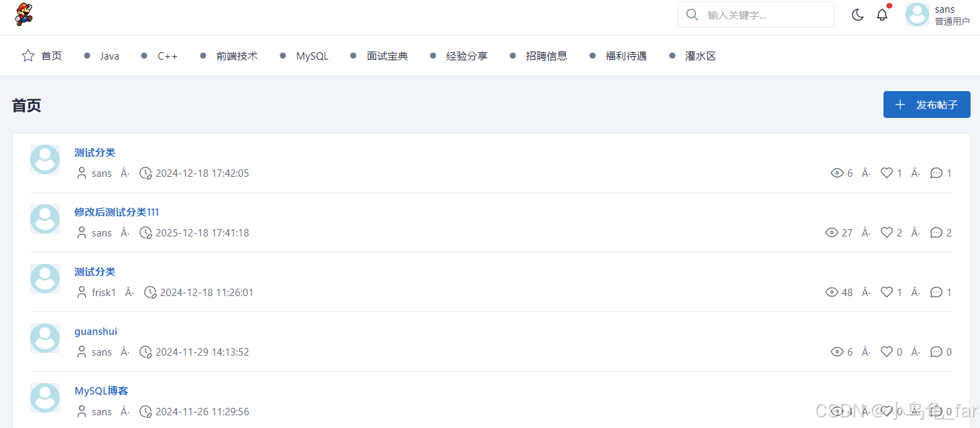The image size is (980, 428).
Task: Click heart icon in 17:42:05 row
Action: coord(887,173)
